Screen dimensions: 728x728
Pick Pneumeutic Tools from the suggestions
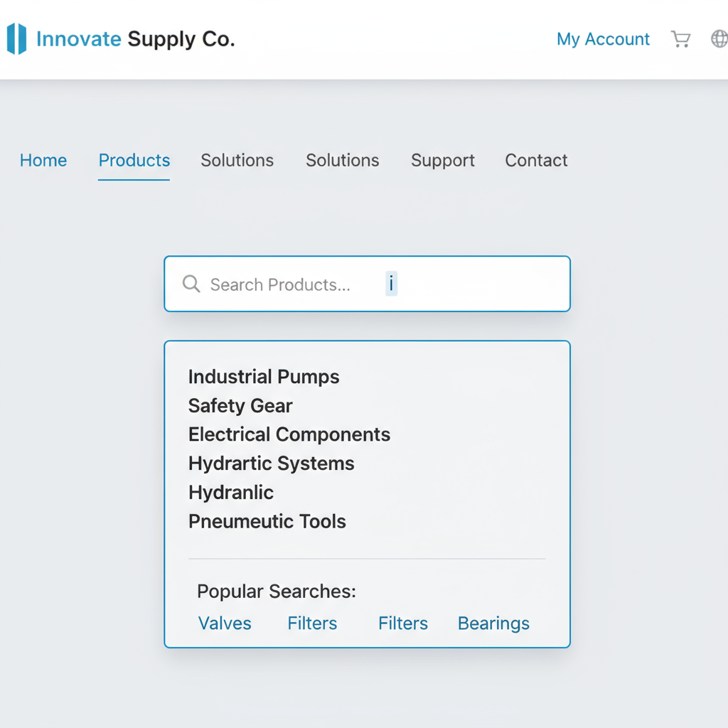pyautogui.click(x=267, y=522)
